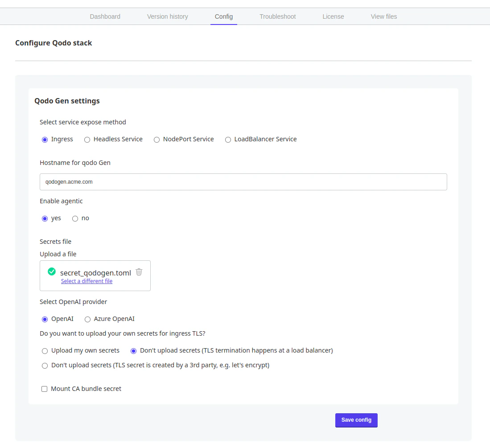Choose NodePort Service as expose method

pyautogui.click(x=156, y=140)
